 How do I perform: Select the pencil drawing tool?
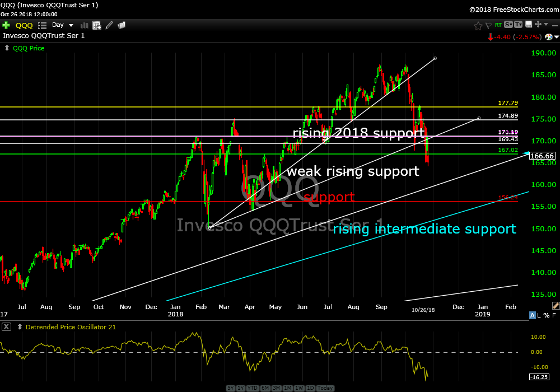coord(109,25)
